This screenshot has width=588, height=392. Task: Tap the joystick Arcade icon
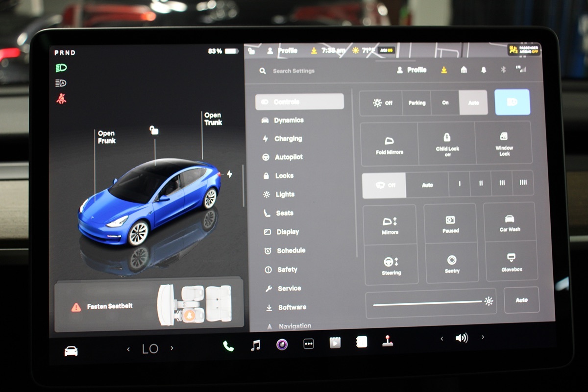click(388, 341)
